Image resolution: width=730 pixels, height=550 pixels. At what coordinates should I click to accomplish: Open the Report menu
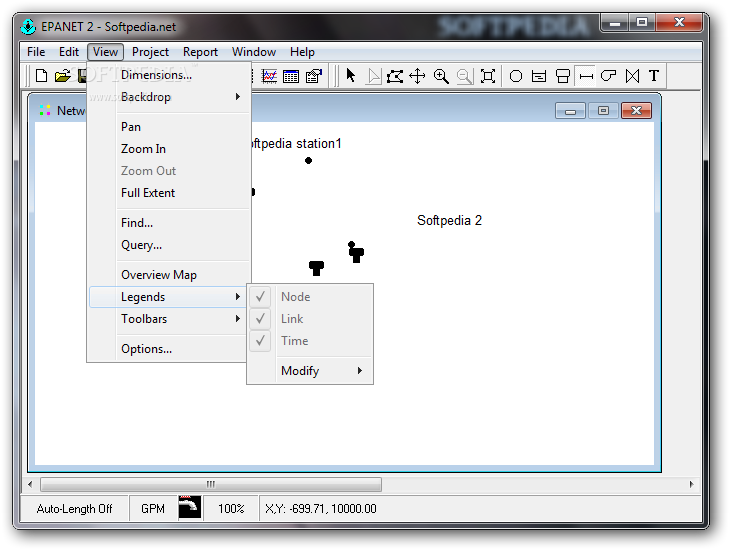pyautogui.click(x=200, y=52)
